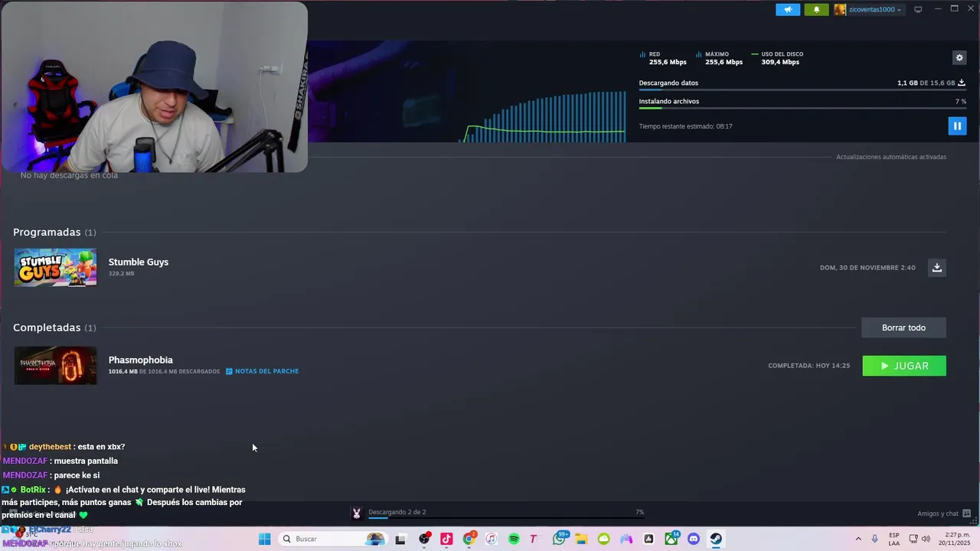
Task: Click the Descargando 2 de 2 bottom progress bar
Action: (x=505, y=518)
